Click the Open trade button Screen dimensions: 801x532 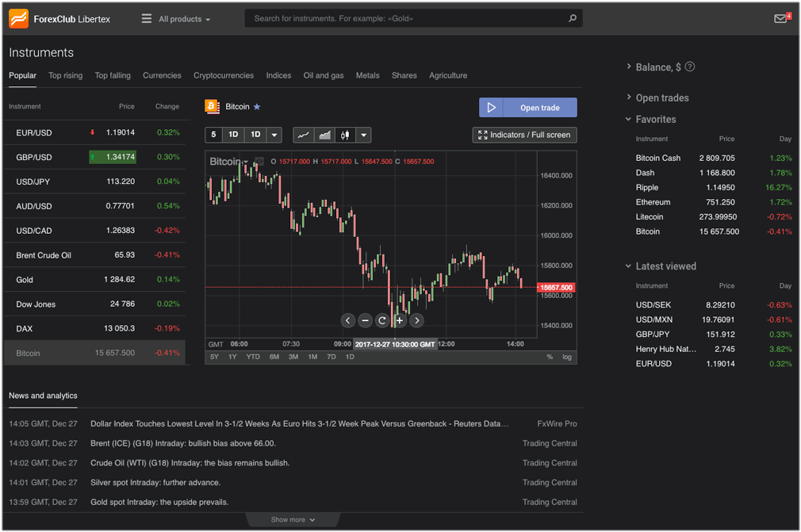coord(527,108)
